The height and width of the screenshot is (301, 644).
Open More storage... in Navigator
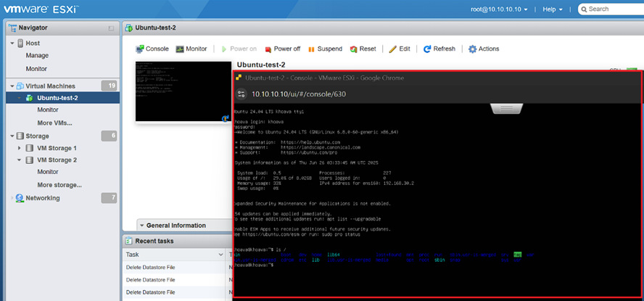click(x=59, y=184)
